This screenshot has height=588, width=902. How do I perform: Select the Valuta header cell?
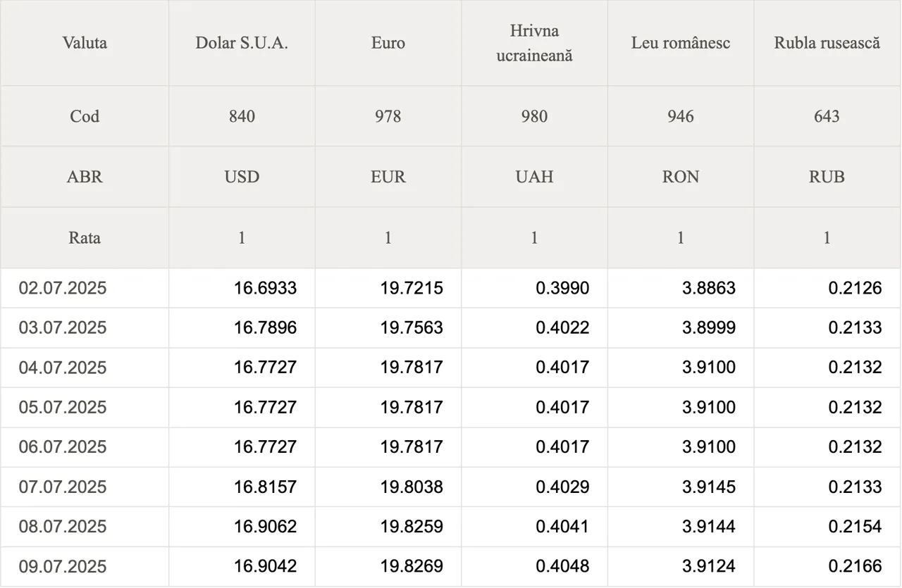(85, 43)
